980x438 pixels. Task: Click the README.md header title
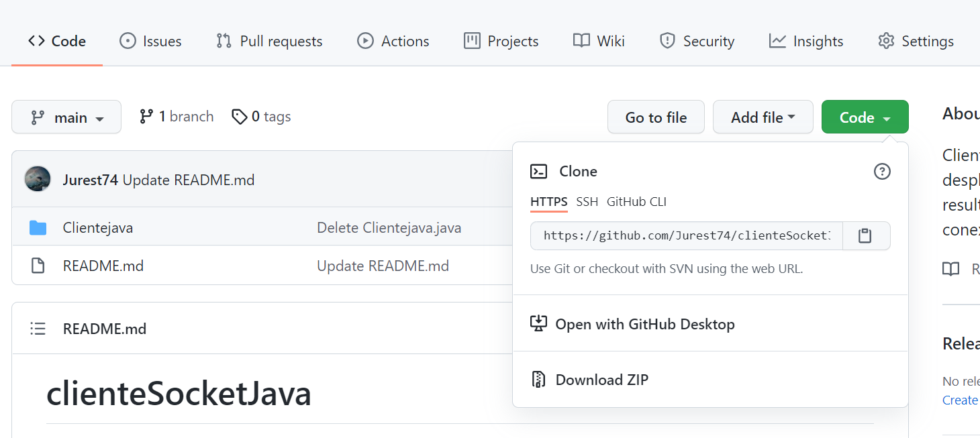105,329
